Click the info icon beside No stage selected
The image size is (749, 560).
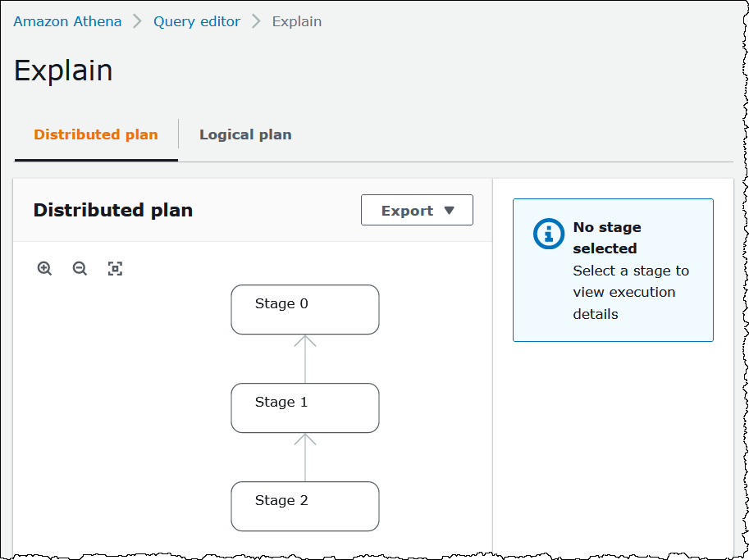pos(548,234)
